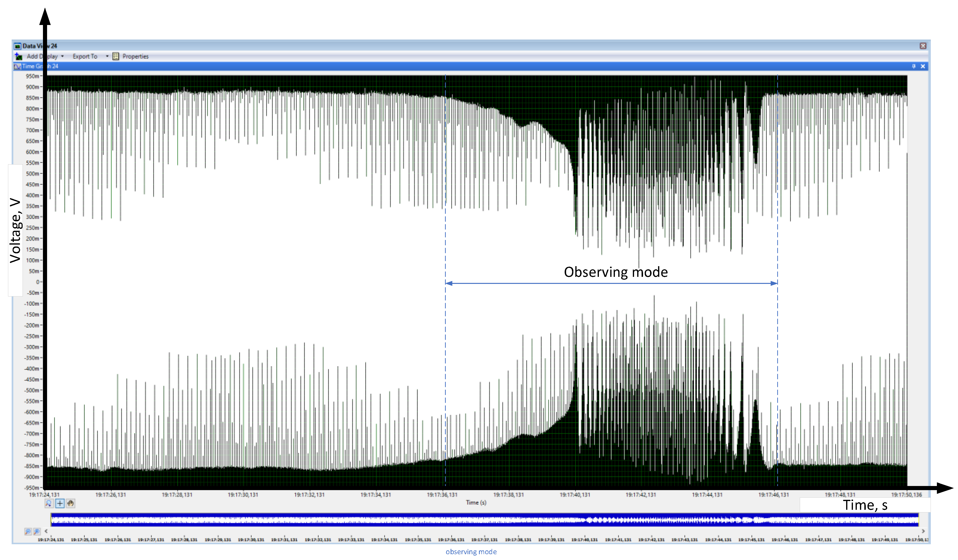
Task: Click the Time Graph 24 waveform icon
Action: 17,66
